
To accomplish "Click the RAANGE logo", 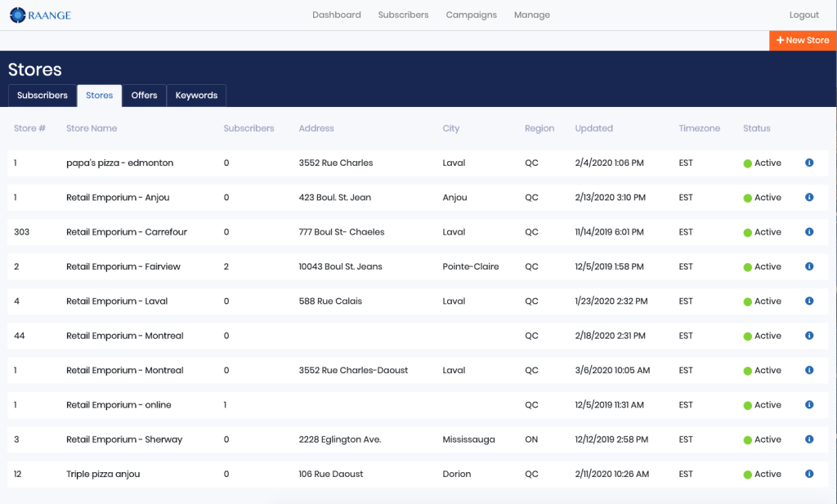I will point(41,15).
